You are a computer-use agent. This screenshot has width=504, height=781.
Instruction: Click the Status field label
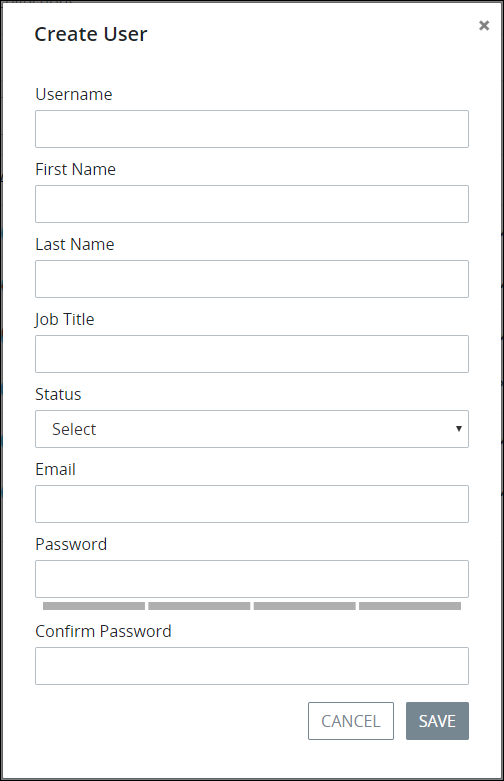tap(58, 394)
